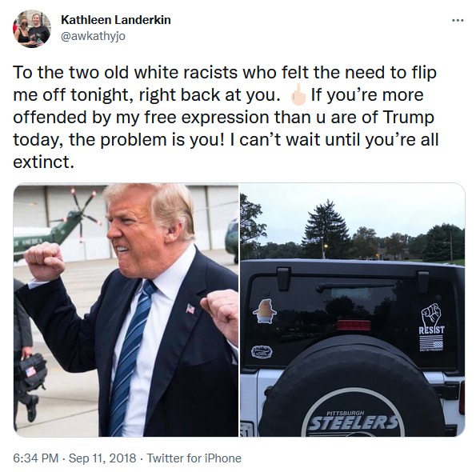Click the red brake light on Jeep
The image size is (476, 472).
[x=354, y=325]
